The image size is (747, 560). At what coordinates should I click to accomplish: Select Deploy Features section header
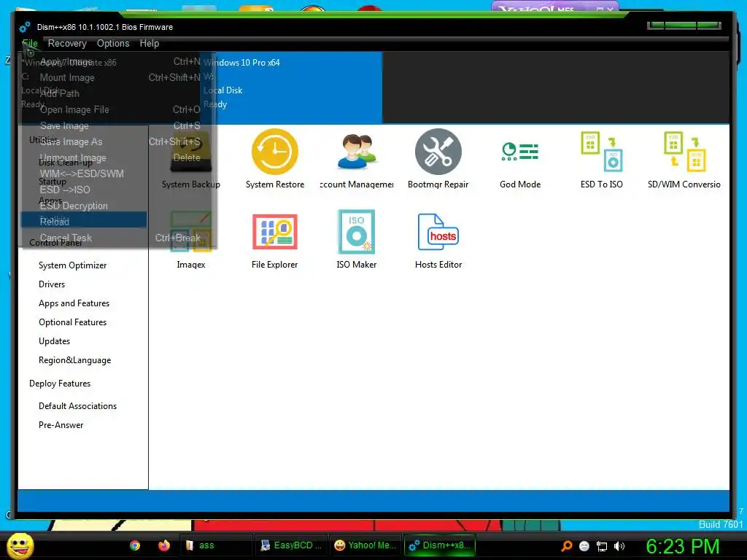tap(60, 384)
